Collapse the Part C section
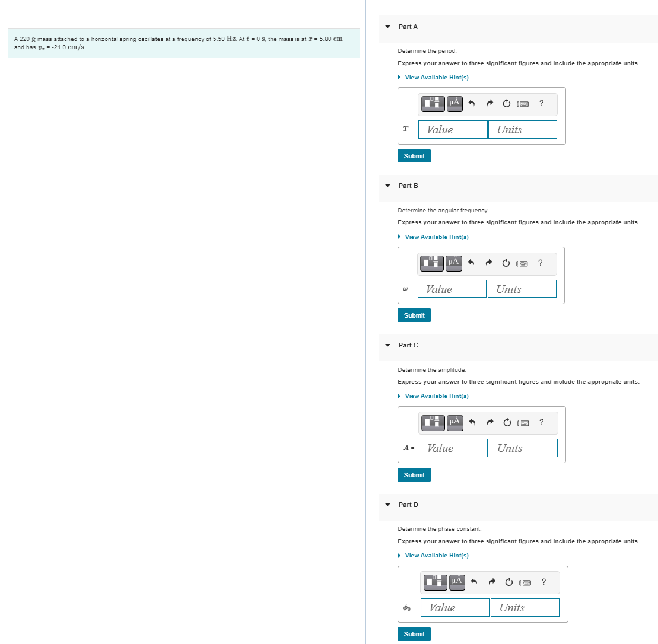Screen dimensions: 658x644 (x=387, y=345)
